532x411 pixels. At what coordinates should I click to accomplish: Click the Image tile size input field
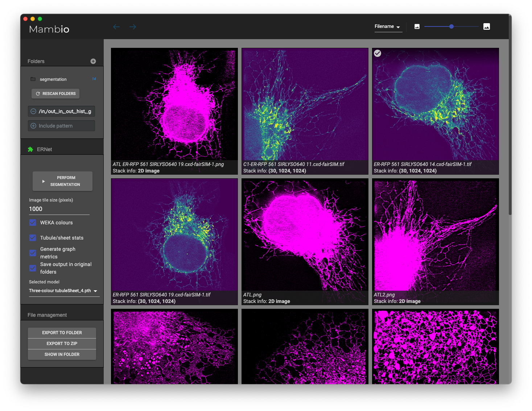[x=59, y=209]
